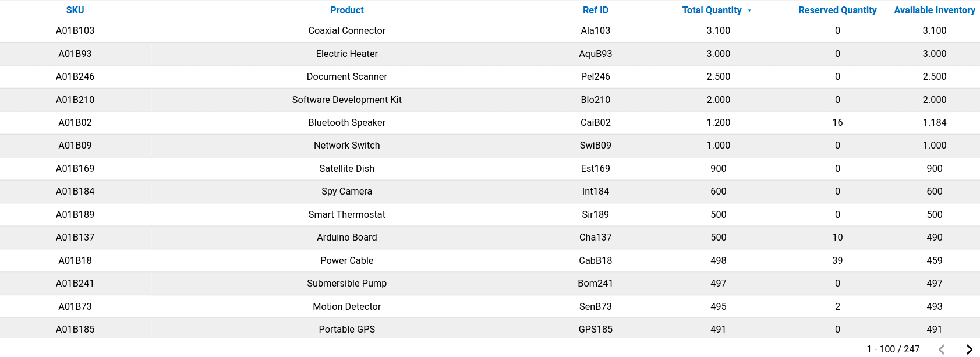Viewport: 980px width, 357px height.
Task: Click the Spy Camera product name
Action: [x=346, y=191]
